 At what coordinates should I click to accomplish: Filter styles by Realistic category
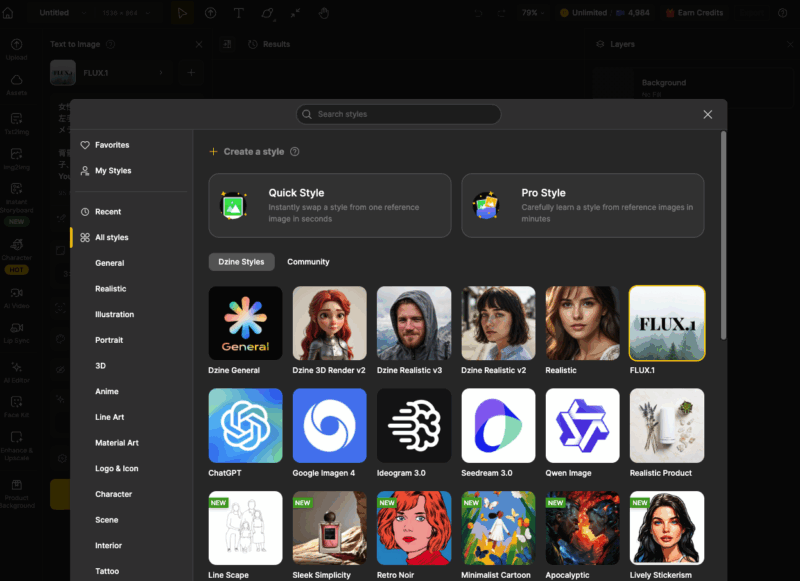(x=111, y=289)
